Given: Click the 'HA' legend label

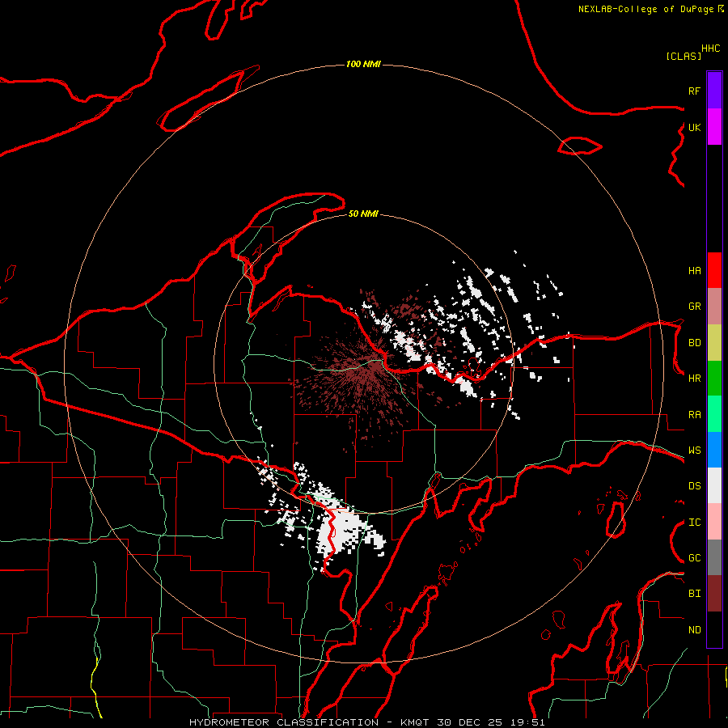Looking at the screenshot, I should (x=694, y=271).
